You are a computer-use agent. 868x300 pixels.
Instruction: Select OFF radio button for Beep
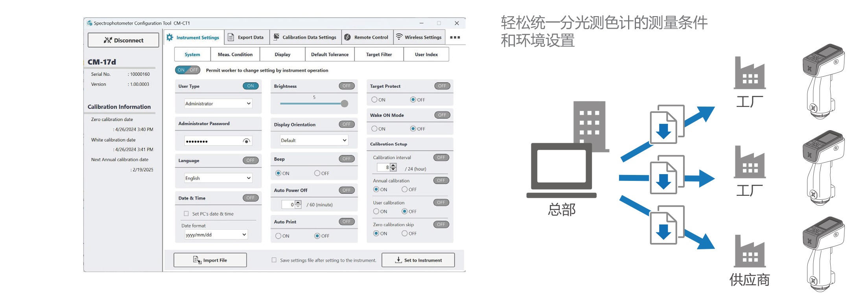pyautogui.click(x=317, y=173)
